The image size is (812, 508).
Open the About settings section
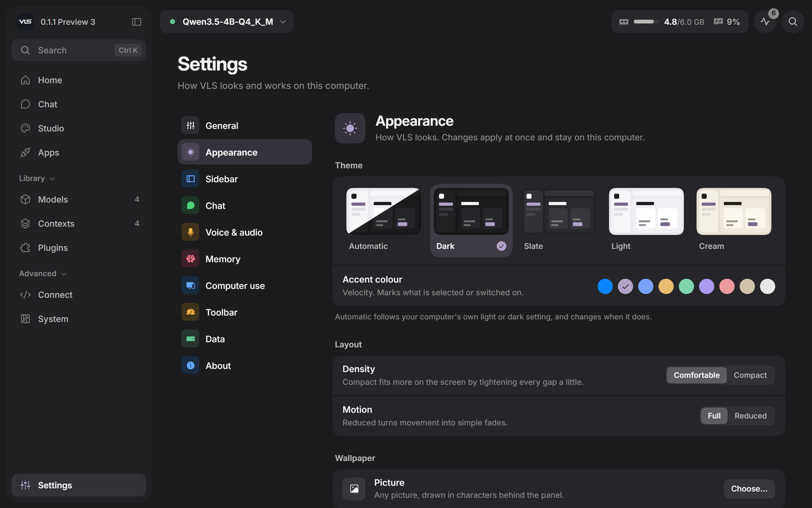(x=245, y=366)
